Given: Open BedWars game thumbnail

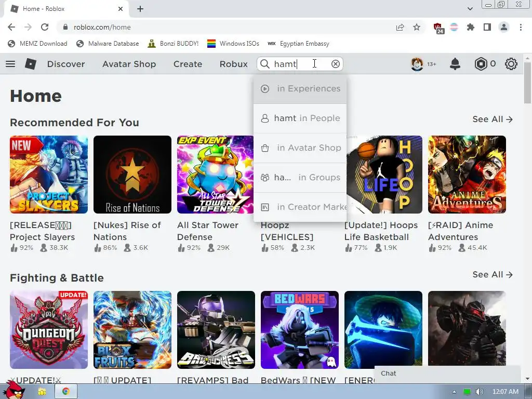Looking at the screenshot, I should [300, 330].
